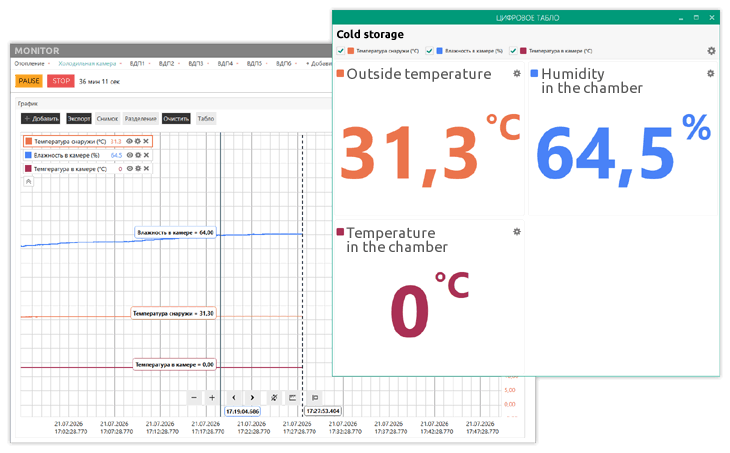
Task: Zoom out the chart with the minus button
Action: pos(194,398)
